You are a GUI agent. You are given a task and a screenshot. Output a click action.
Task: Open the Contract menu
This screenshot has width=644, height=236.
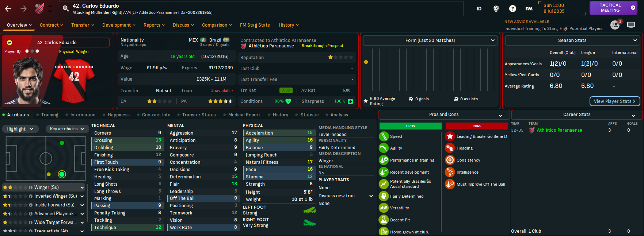click(x=51, y=25)
